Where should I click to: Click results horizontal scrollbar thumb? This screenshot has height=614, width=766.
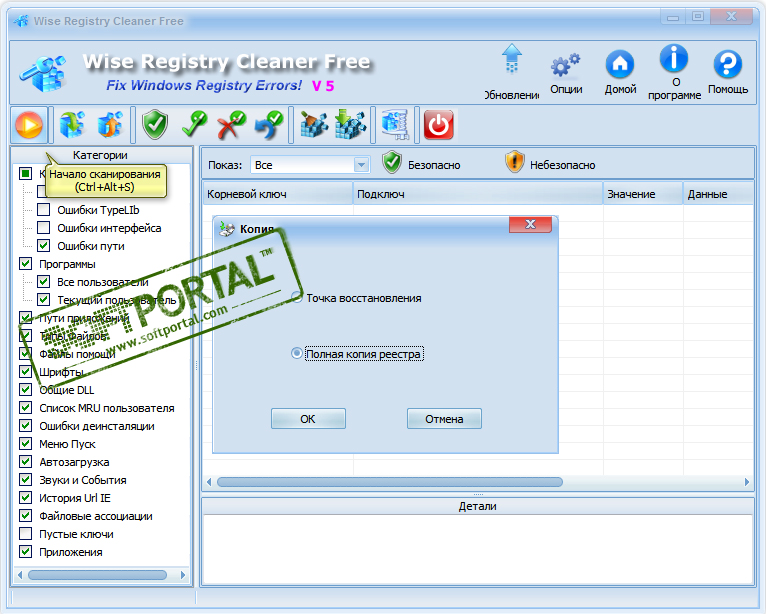tap(389, 482)
